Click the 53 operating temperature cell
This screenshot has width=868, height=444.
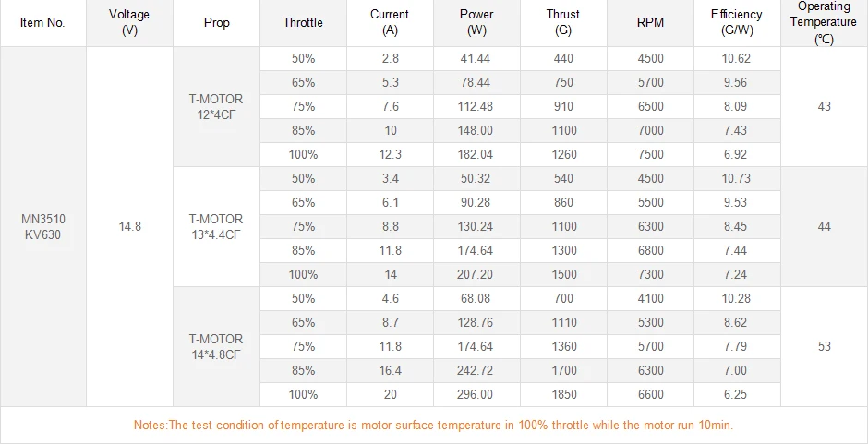tap(824, 346)
